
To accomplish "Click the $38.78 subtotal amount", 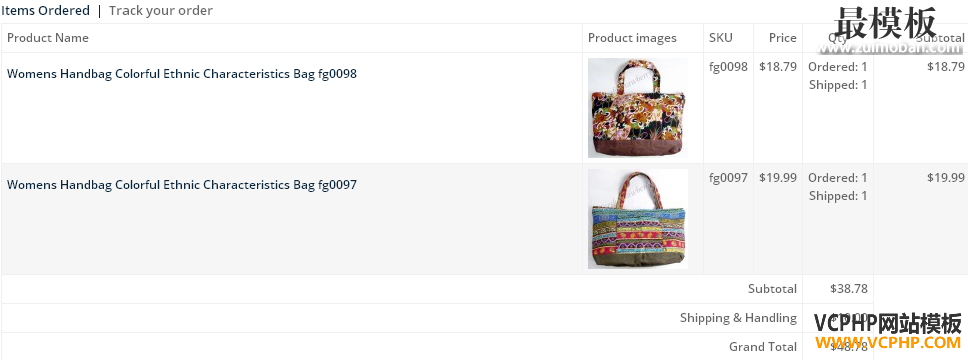I will [x=849, y=289].
